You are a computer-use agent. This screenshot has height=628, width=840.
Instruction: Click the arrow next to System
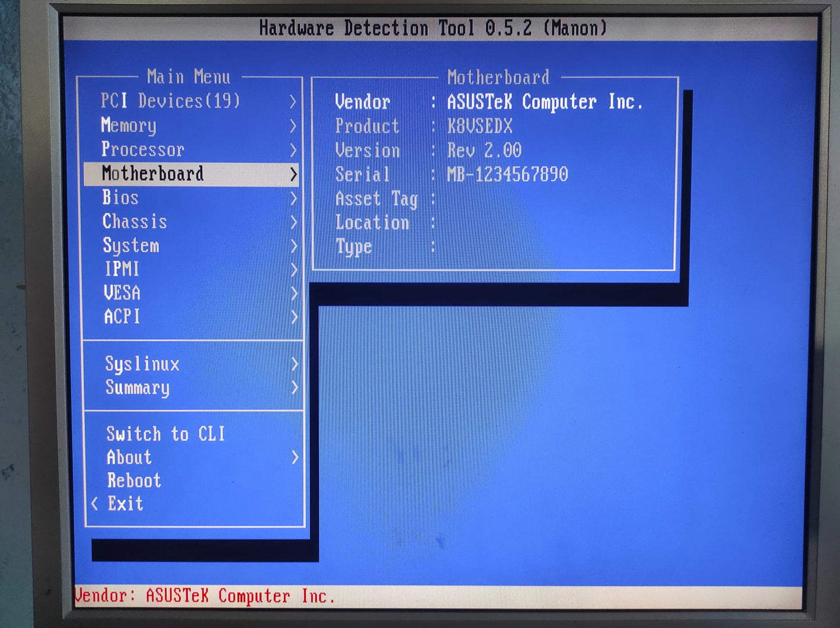(x=294, y=246)
